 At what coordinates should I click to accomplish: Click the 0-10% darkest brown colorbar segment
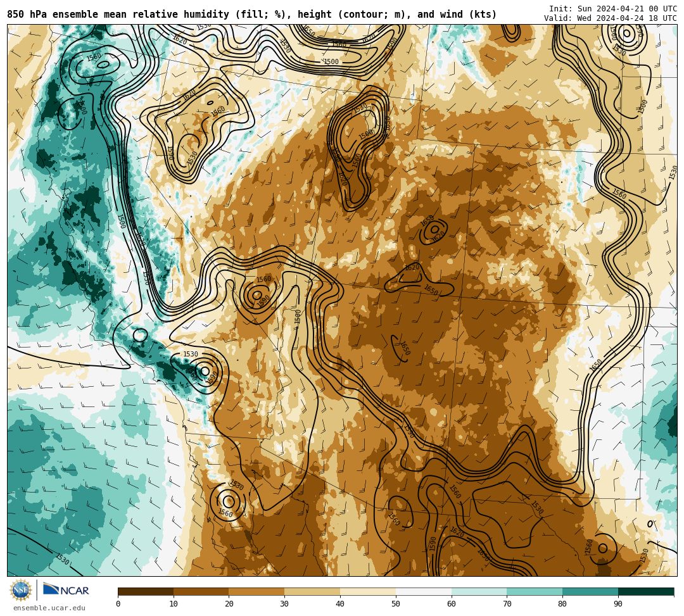click(146, 591)
